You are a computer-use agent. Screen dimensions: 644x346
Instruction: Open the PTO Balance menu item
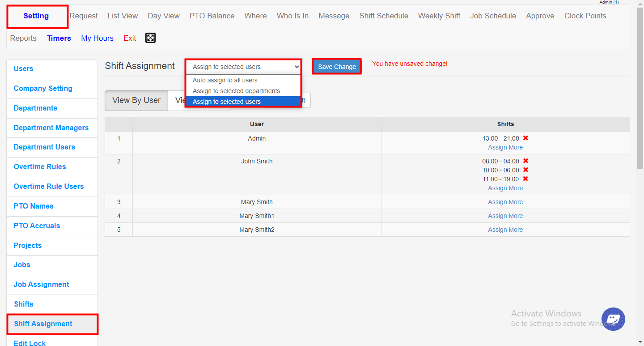tap(212, 16)
